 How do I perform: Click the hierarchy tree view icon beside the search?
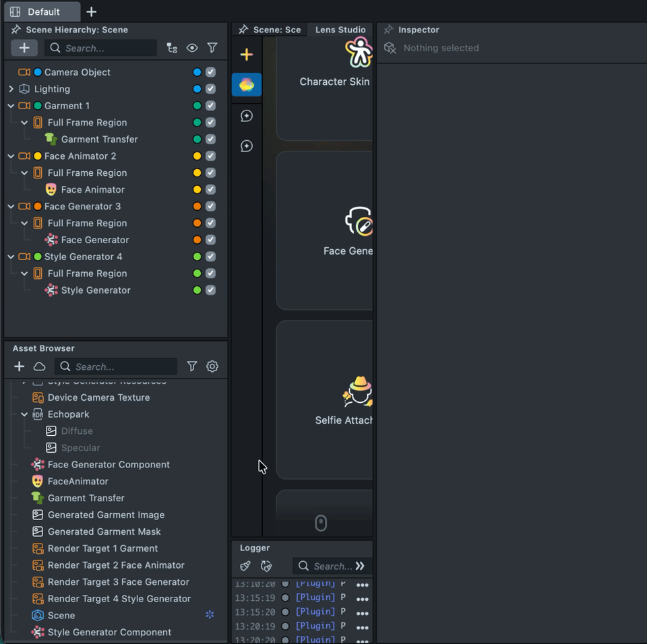[172, 48]
